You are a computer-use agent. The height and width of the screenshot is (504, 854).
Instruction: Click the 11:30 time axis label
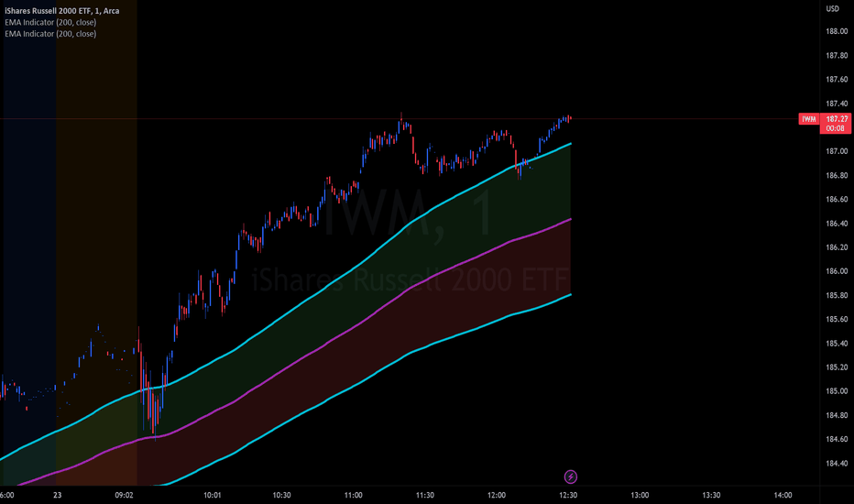425,495
